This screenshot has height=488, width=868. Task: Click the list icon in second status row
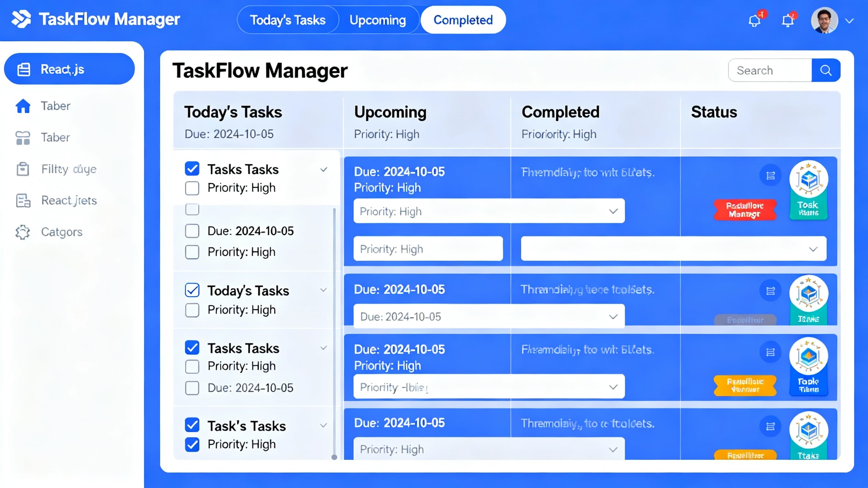770,291
